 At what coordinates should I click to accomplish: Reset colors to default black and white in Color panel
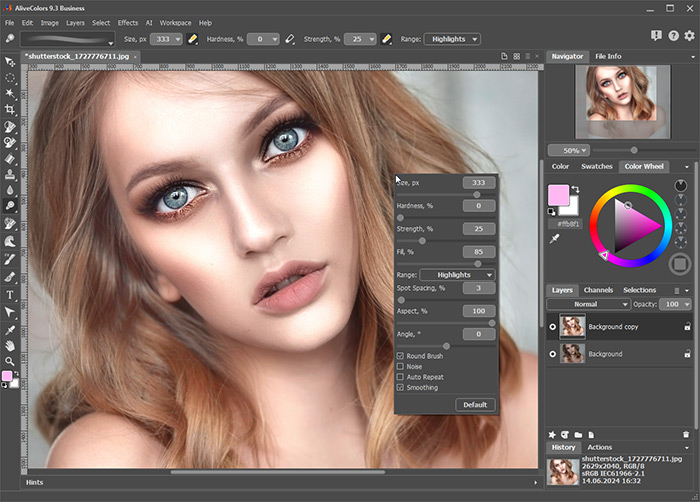coord(552,212)
